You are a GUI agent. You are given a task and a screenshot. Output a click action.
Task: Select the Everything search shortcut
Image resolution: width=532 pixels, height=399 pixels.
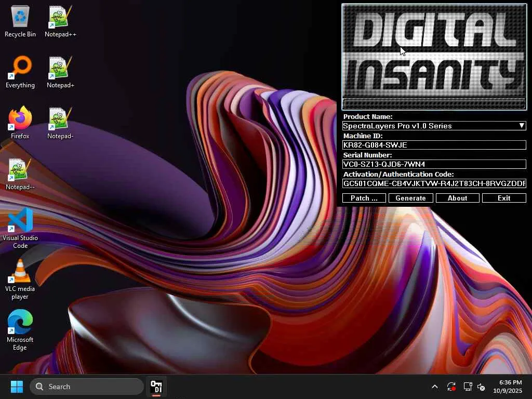20,72
